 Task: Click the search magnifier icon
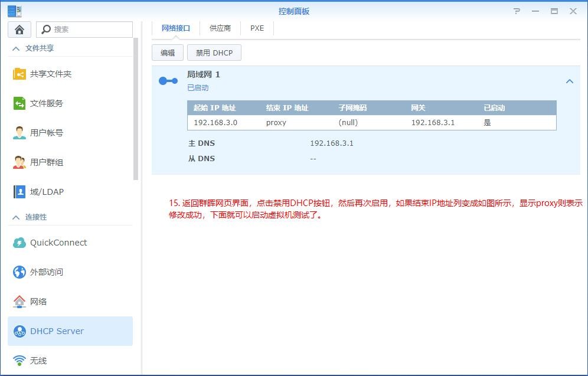click(46, 30)
